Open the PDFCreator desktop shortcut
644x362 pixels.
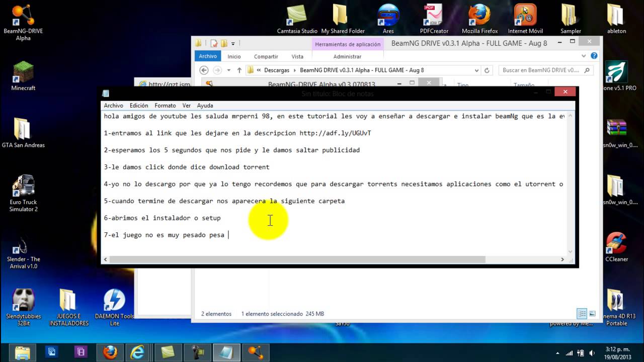[x=434, y=20]
